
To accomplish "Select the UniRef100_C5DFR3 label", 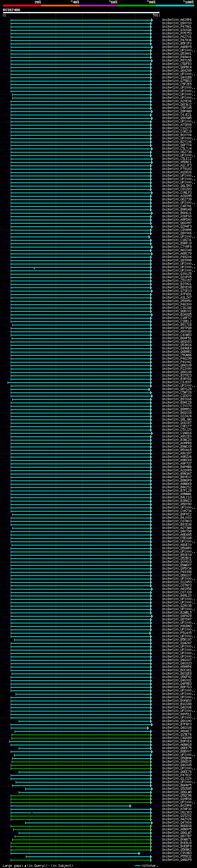I will (x=177, y=64).
